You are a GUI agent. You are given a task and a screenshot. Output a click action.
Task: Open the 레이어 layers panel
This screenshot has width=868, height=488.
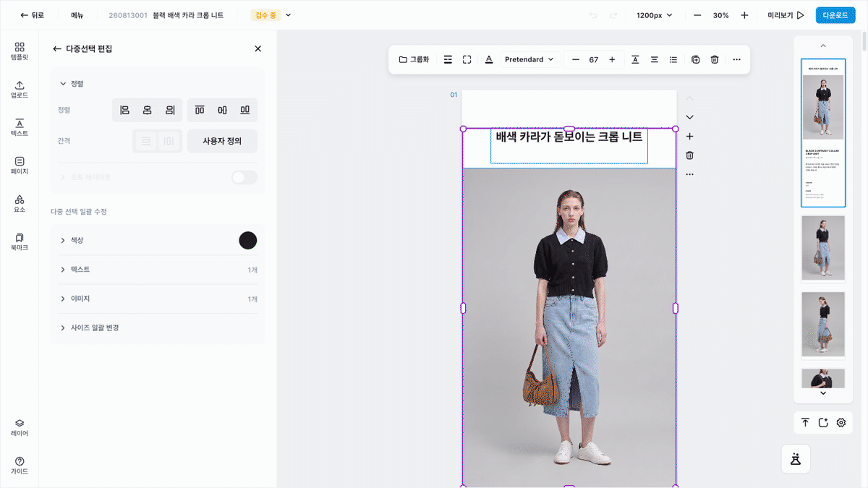pos(20,427)
